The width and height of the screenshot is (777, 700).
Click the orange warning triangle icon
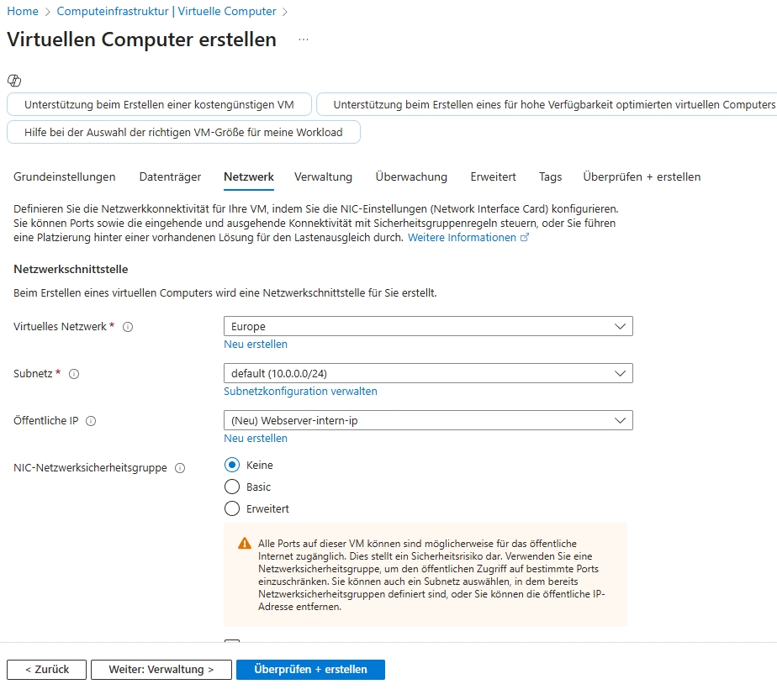pos(245,544)
